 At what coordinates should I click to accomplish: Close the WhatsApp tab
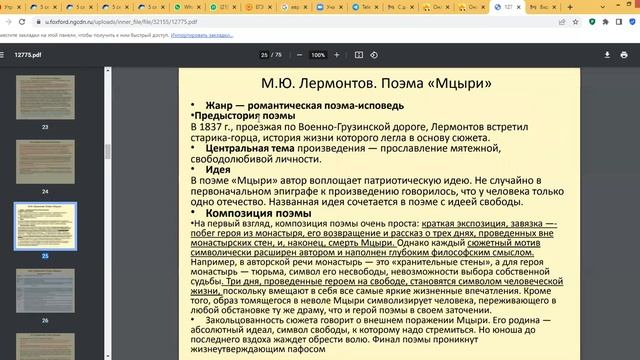point(199,7)
